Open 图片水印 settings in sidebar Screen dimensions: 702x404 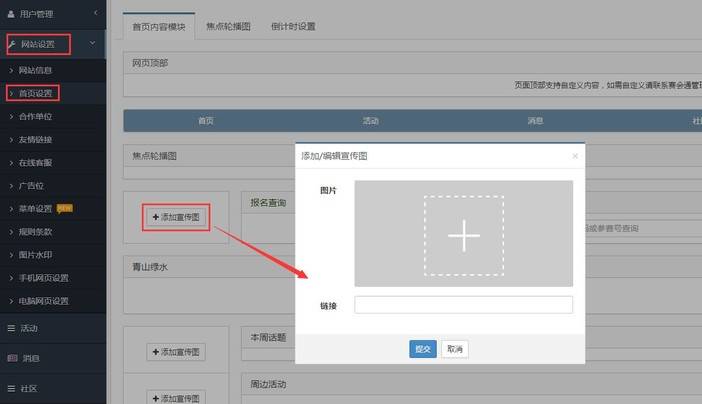35,254
